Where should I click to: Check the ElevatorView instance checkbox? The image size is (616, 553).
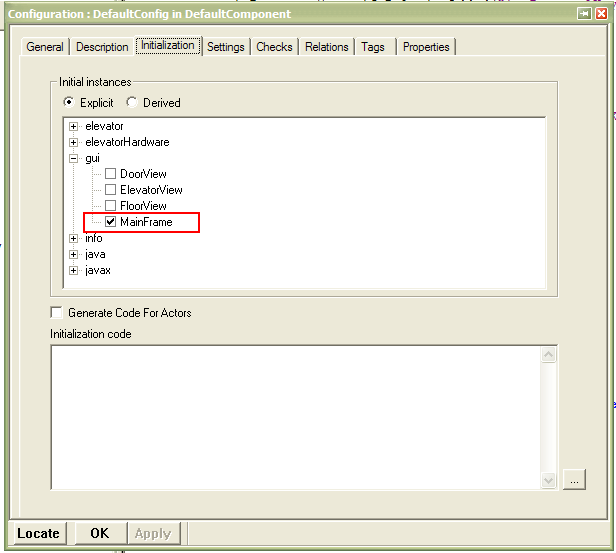(110, 190)
